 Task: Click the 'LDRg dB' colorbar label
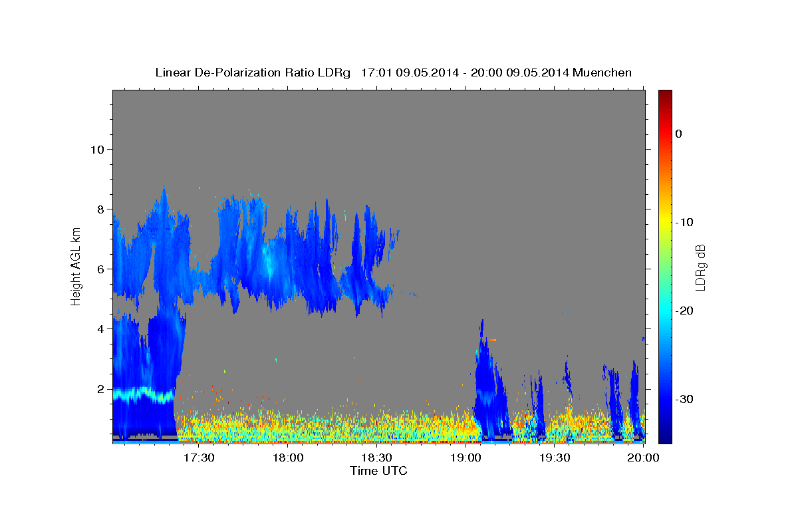pyautogui.click(x=700, y=267)
